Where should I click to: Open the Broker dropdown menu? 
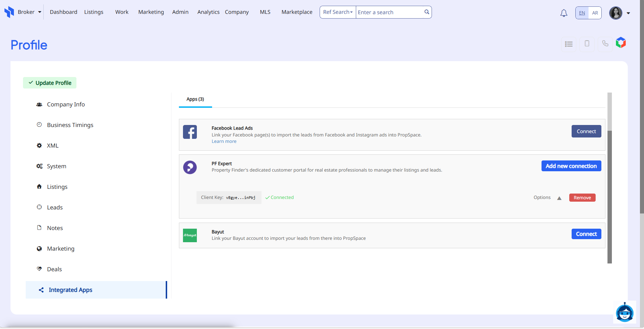(x=29, y=12)
